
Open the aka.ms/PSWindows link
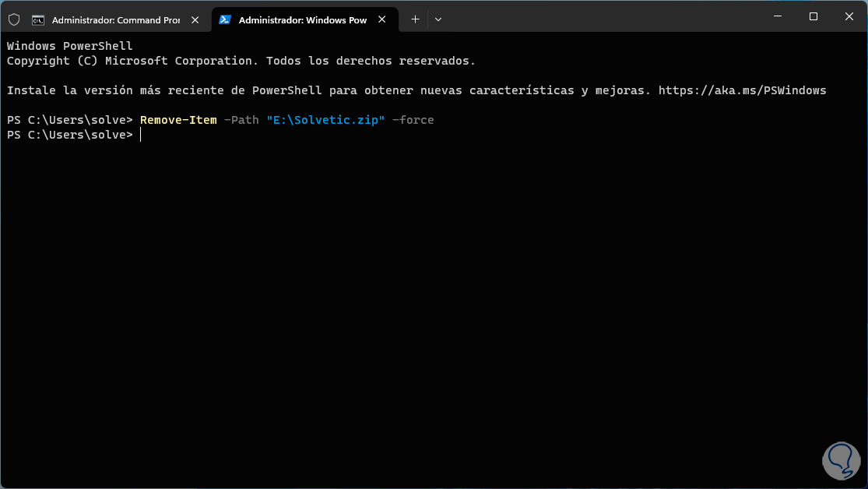pos(742,90)
